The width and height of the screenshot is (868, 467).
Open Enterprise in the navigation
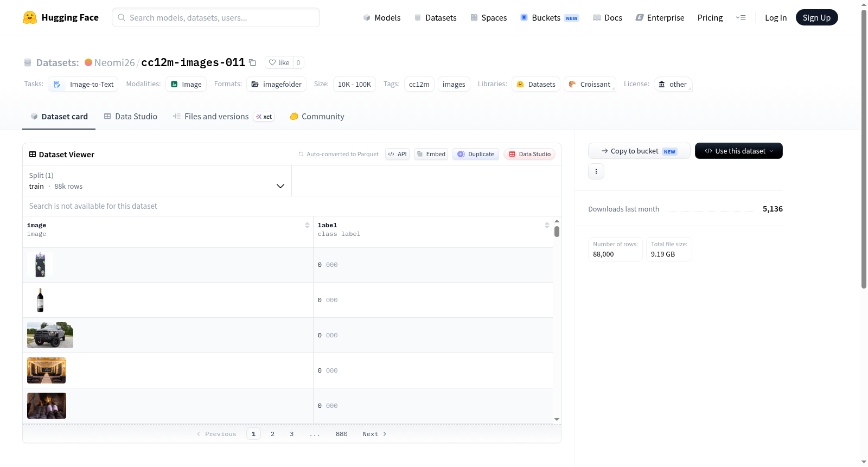pos(660,17)
